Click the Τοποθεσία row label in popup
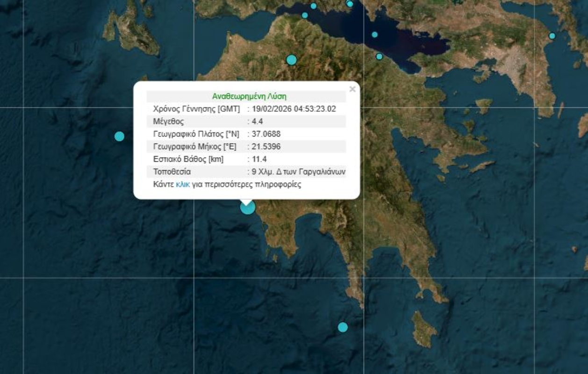Image resolution: width=588 pixels, height=374 pixels. click(172, 172)
